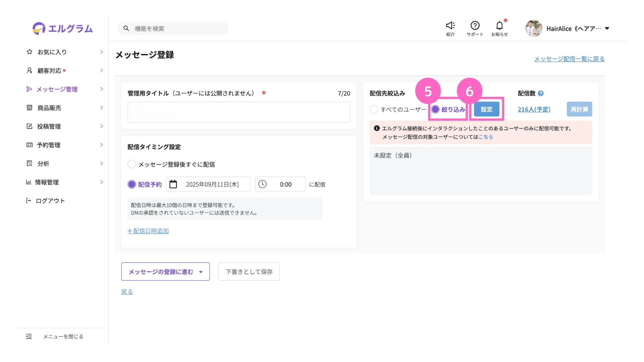Click the 管理用タイトル text input field
Viewport: 644px width, 362px height.
(238, 112)
